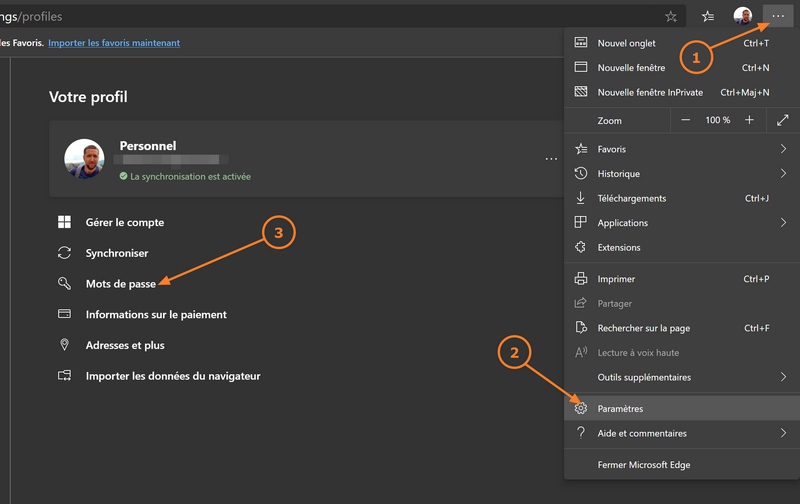Expand the Aide et commentaires submenu
This screenshot has width=800, height=504.
(x=782, y=433)
